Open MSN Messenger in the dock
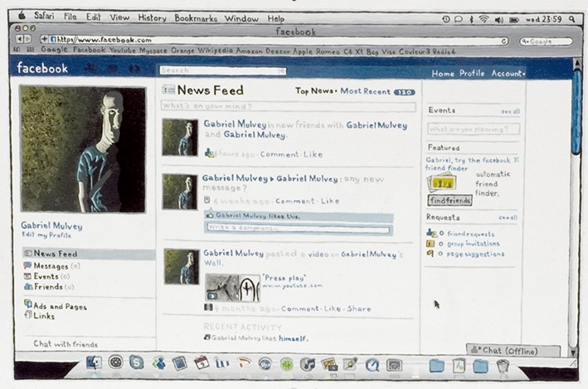588x389 pixels. point(159,363)
